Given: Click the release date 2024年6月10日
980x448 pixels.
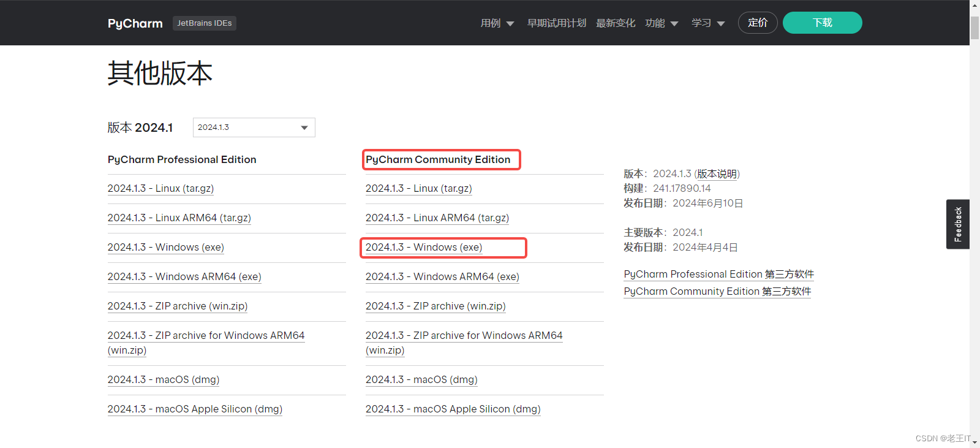Looking at the screenshot, I should [708, 203].
